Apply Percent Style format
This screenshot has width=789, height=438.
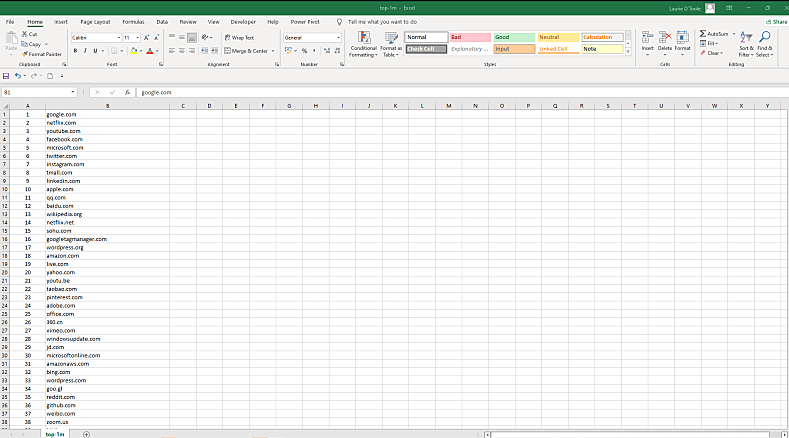304,51
